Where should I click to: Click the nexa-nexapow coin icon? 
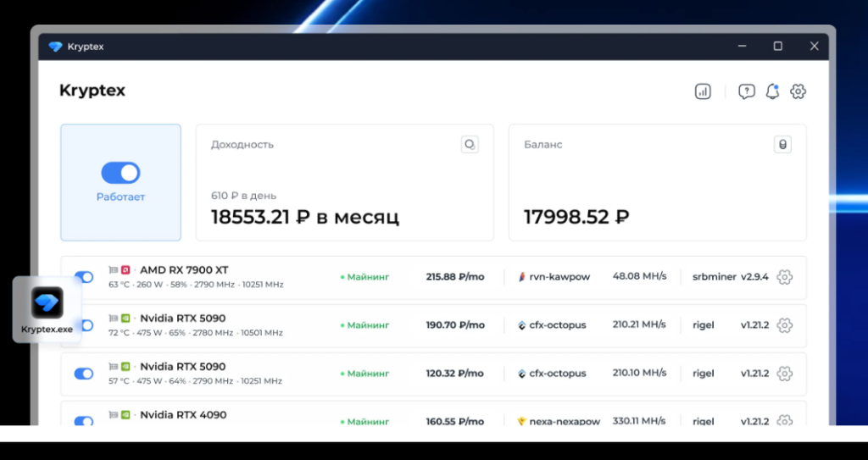pyautogui.click(x=521, y=421)
